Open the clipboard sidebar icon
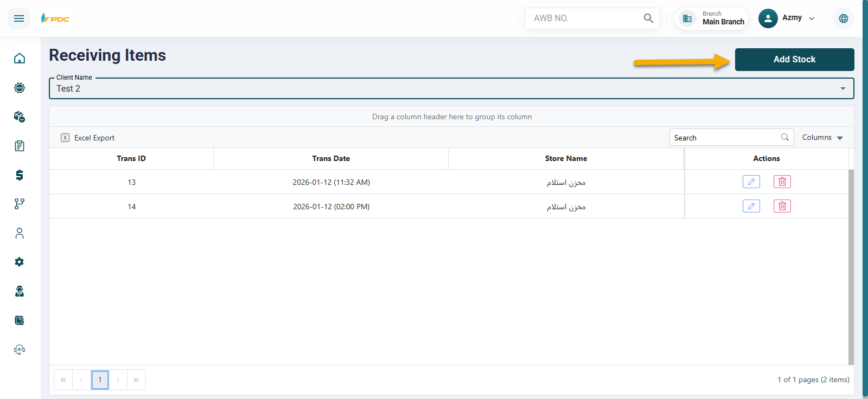The image size is (868, 399). click(x=20, y=146)
